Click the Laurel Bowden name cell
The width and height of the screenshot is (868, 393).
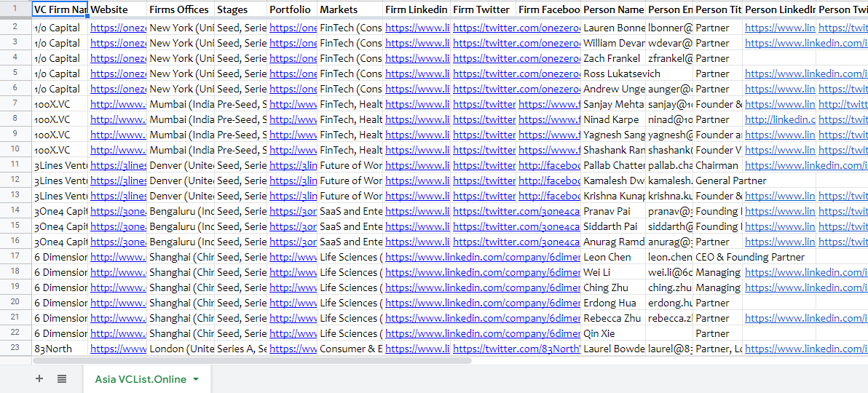[x=613, y=349]
